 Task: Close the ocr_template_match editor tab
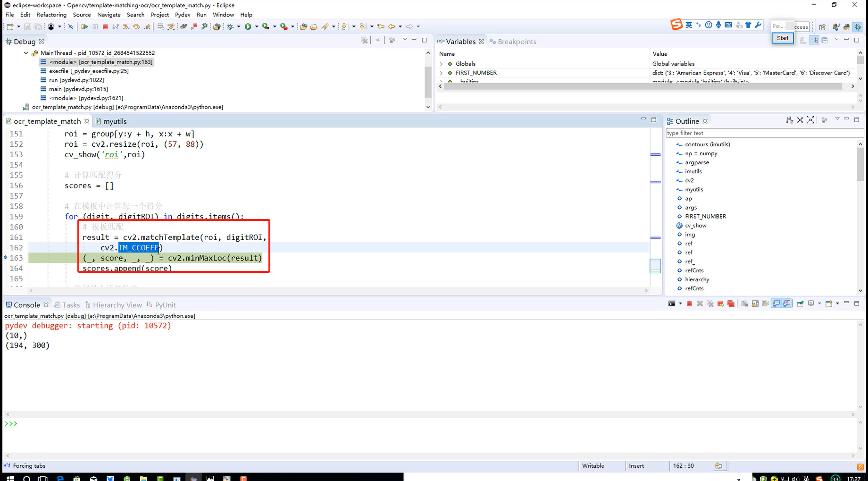87,121
